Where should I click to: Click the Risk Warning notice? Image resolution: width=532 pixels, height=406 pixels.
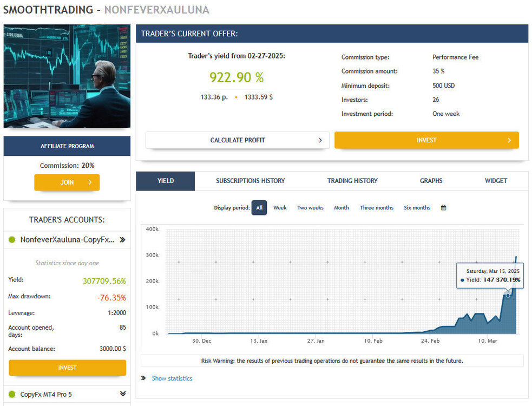pos(332,361)
